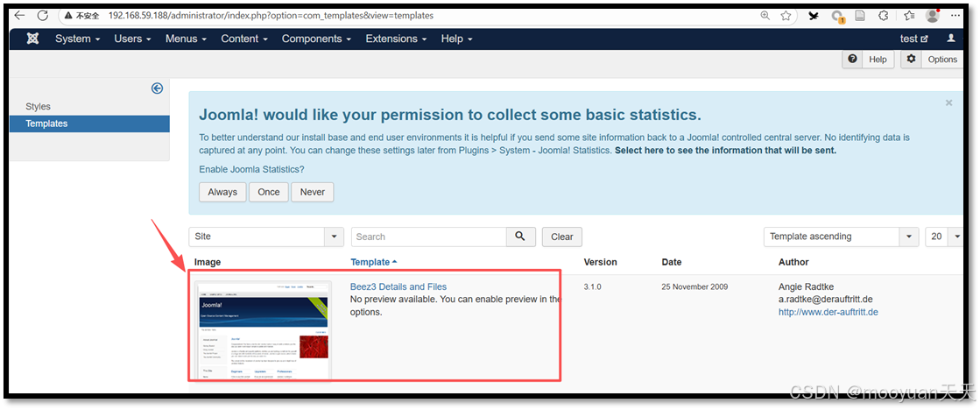Open the Site client filter dropdown

point(266,237)
